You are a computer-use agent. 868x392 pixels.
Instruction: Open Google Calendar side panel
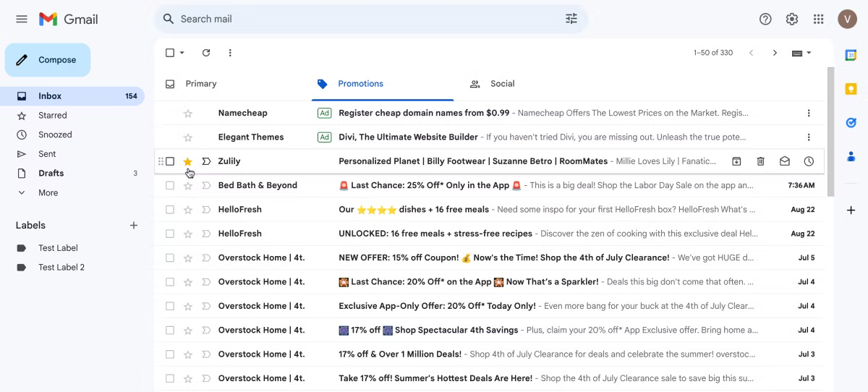(851, 55)
